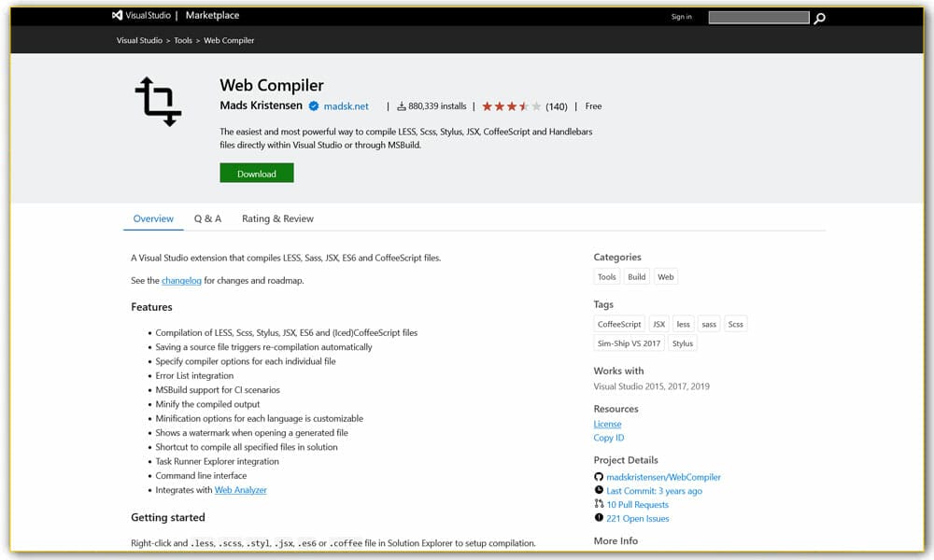Viewport: 934px width, 560px height.
Task: Click the clock icon next to Last Commit
Action: pos(598,491)
